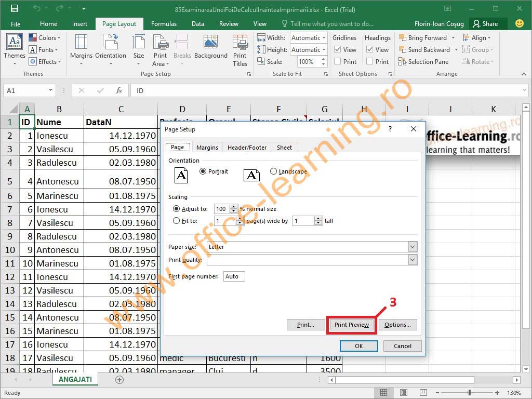Click the horizontal scrollbar thumb of the sheet

coord(404,380)
